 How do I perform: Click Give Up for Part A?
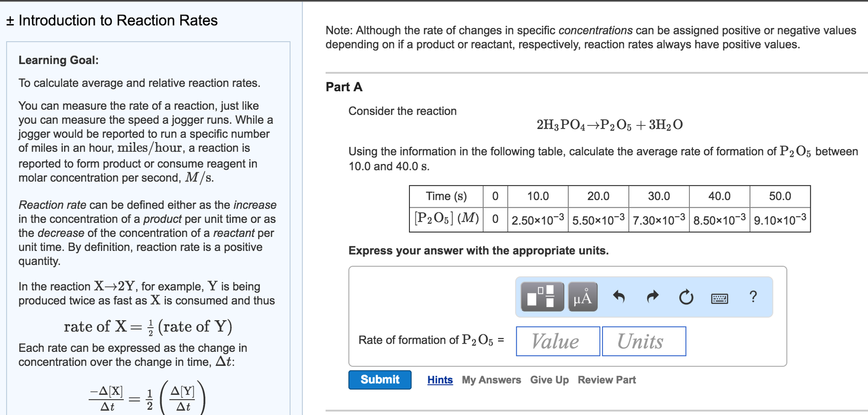[549, 379]
